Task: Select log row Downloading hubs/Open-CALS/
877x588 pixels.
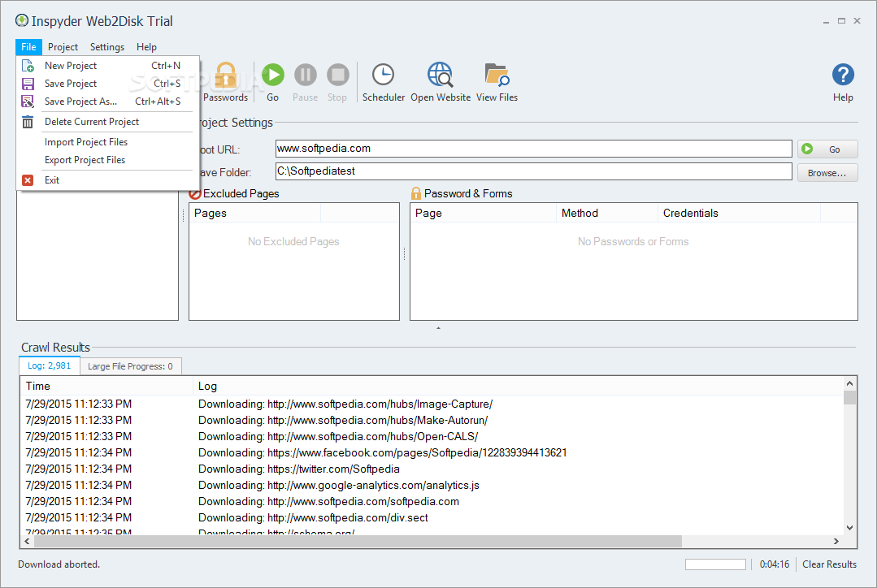Action: coord(432,436)
